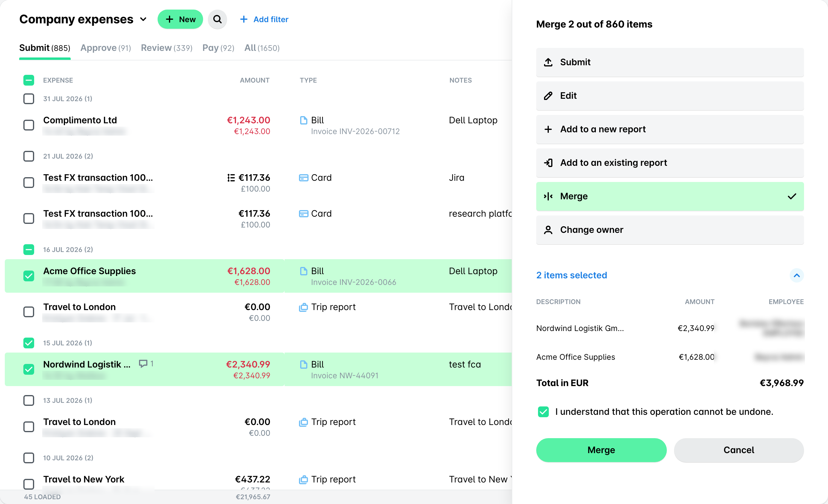The image size is (828, 504).
Task: Choose Add to an existing report
Action: (670, 163)
